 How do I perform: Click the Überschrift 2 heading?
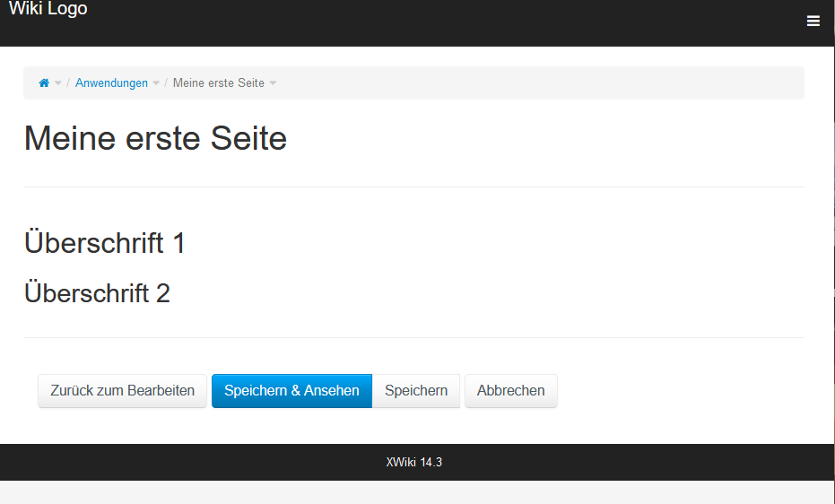97,293
